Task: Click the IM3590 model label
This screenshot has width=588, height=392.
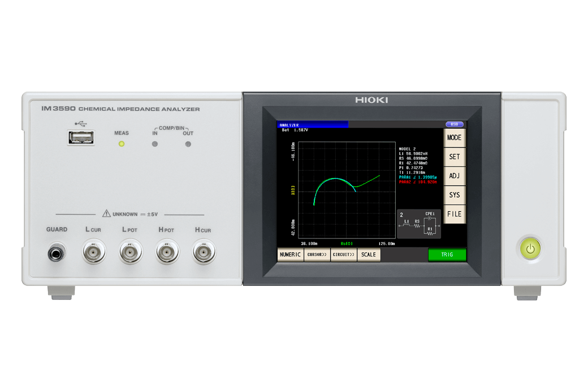Action: click(x=58, y=108)
